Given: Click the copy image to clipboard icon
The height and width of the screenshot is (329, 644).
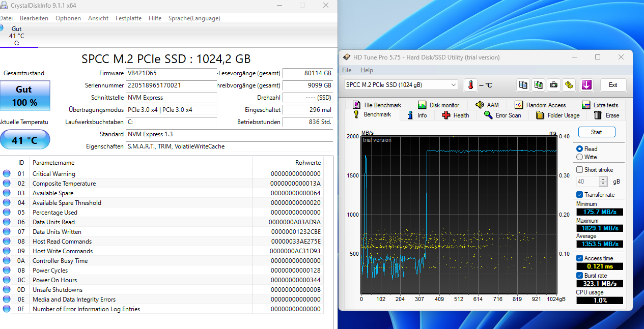Looking at the screenshot, I should click(x=539, y=85).
